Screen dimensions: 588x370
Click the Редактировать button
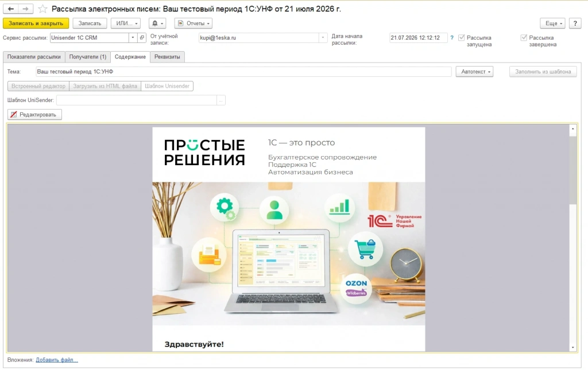(x=34, y=115)
